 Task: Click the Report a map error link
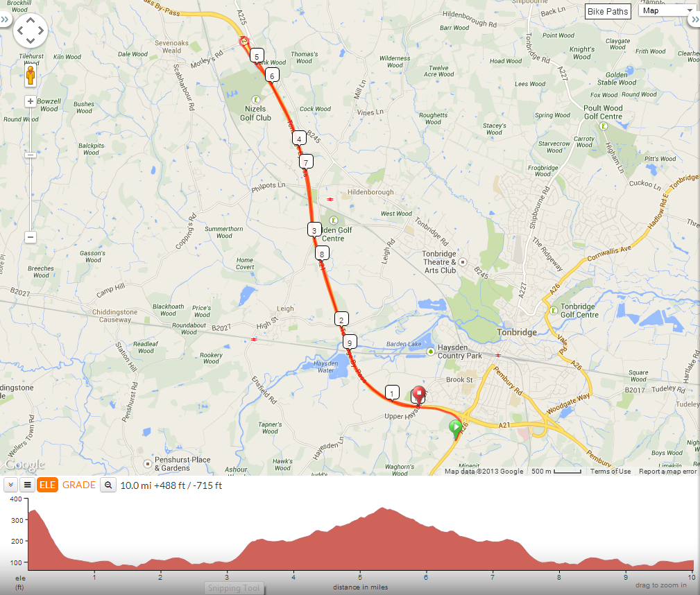(x=667, y=472)
